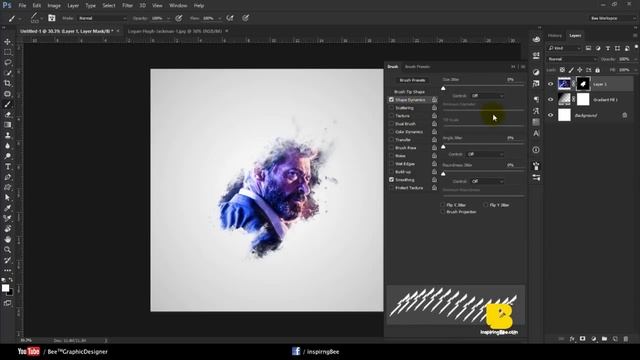This screenshot has height=360, width=640.
Task: Enable the Scattering checkbox
Action: pos(391,108)
